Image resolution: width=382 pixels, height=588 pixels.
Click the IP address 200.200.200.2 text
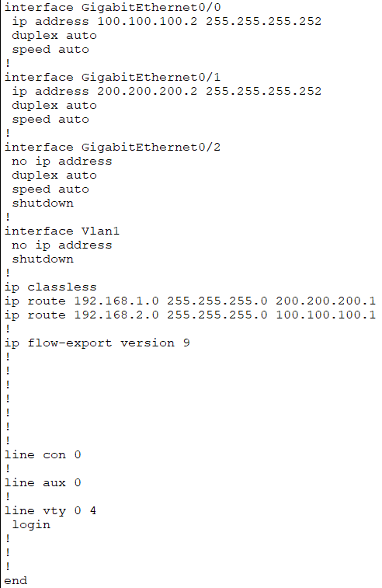[x=147, y=91]
